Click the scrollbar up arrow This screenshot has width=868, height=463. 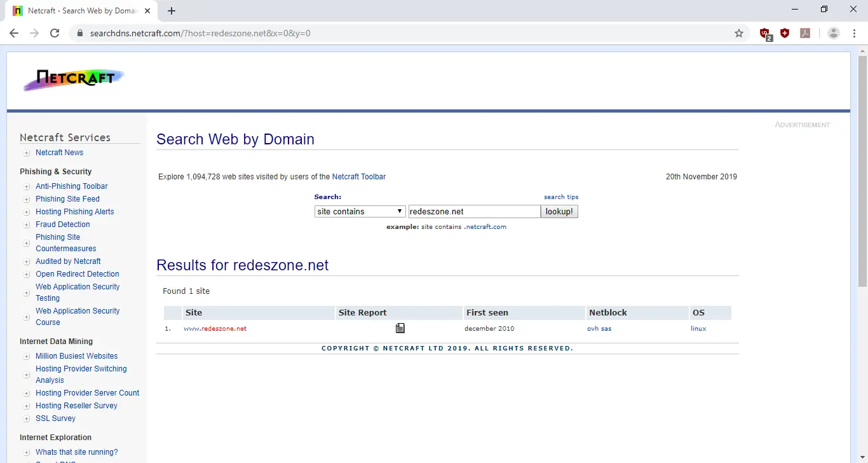pyautogui.click(x=862, y=50)
